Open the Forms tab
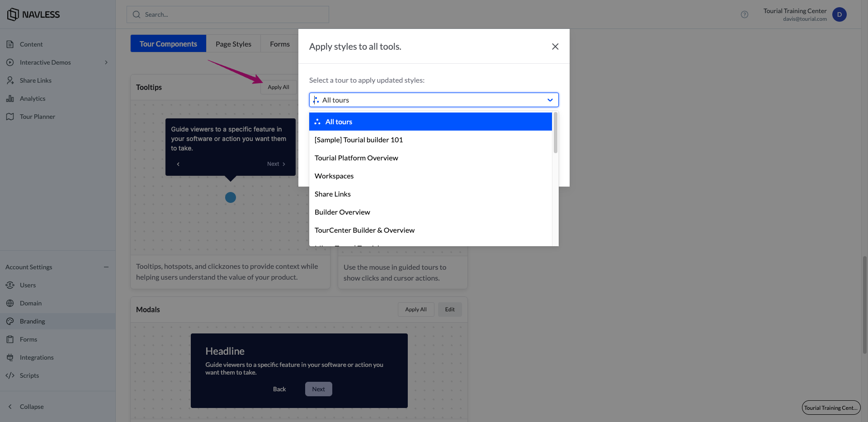 click(279, 44)
